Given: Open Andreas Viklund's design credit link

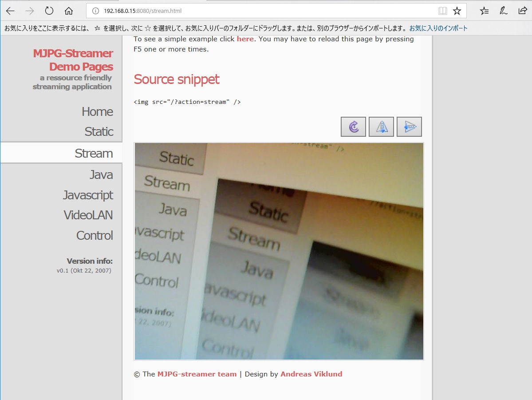Looking at the screenshot, I should [x=311, y=374].
